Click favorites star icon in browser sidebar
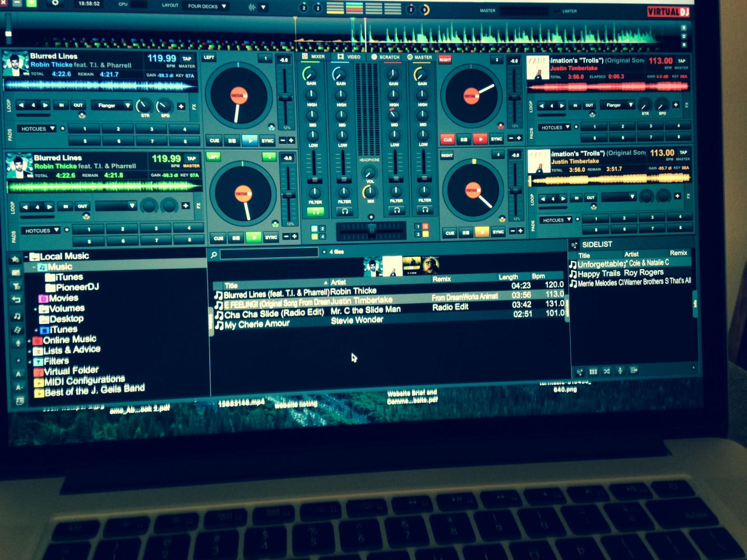Screen dimensions: 747x560 (x=15, y=259)
